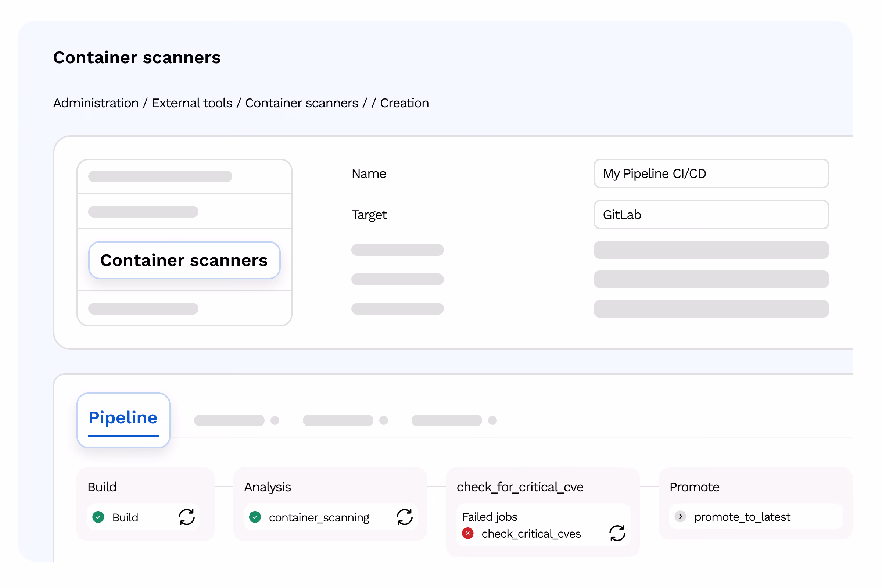This screenshot has width=882, height=588.
Task: Click the Name form label
Action: point(369,173)
